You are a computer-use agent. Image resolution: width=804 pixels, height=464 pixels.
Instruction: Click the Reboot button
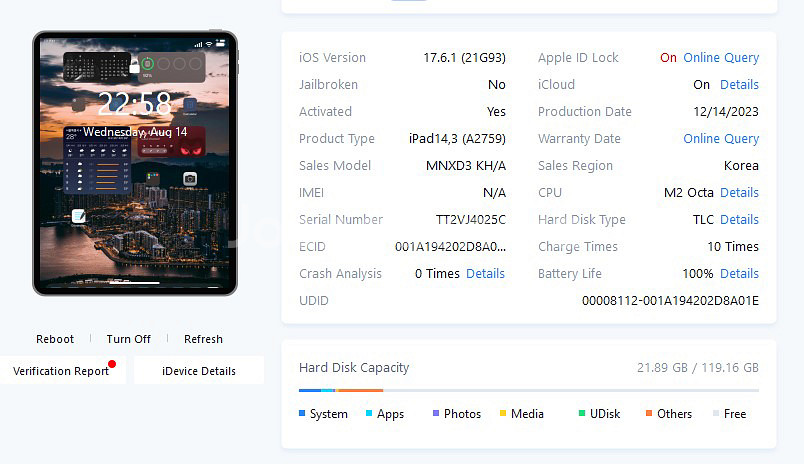coord(55,339)
